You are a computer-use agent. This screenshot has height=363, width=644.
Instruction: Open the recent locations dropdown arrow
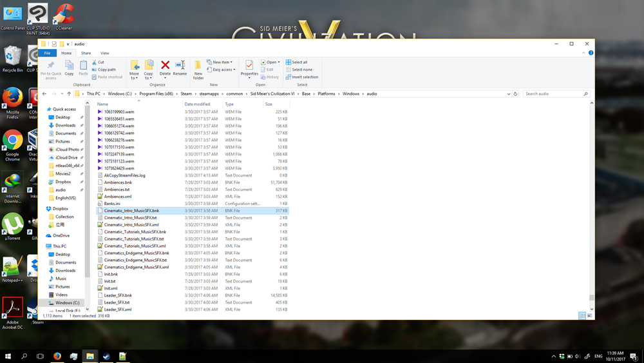[62, 93]
